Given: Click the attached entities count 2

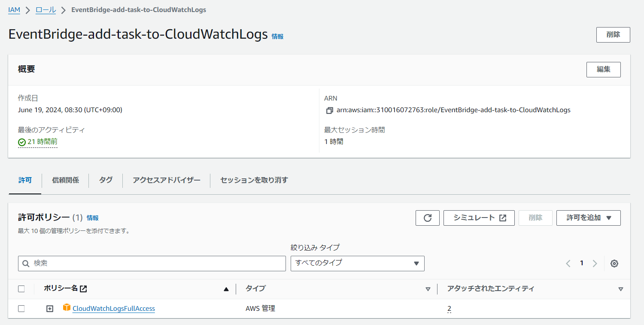Looking at the screenshot, I should tap(449, 309).
